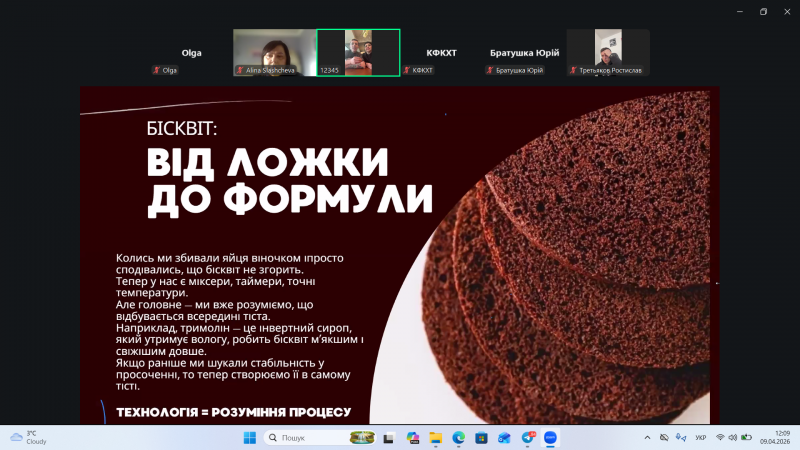Screen dimensions: 800x450
Task: Select the 12345 participant video tile
Action: pyautogui.click(x=358, y=52)
